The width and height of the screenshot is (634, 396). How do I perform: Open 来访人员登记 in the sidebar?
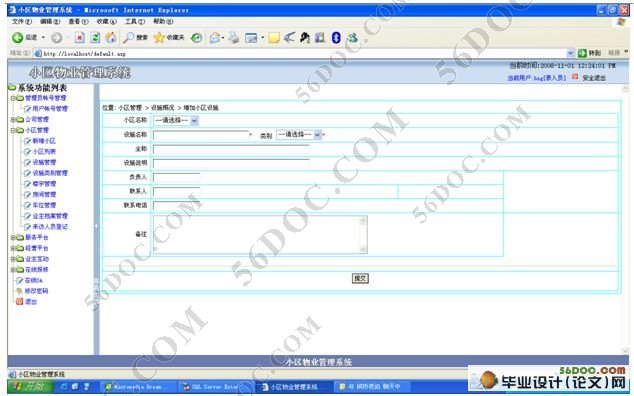coord(50,227)
